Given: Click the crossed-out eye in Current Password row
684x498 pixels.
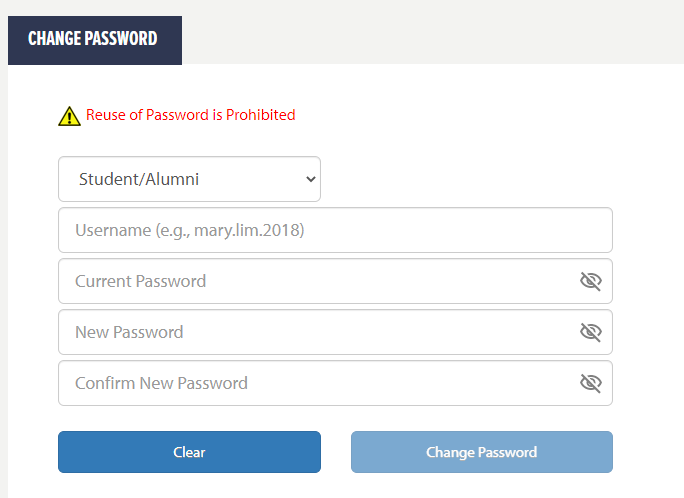Looking at the screenshot, I should tap(590, 281).
